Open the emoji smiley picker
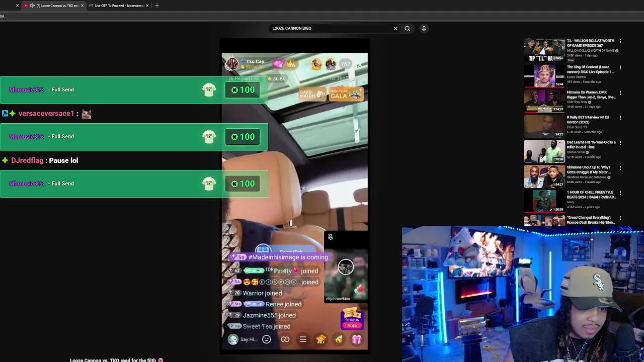This screenshot has width=644, height=362. [267, 339]
